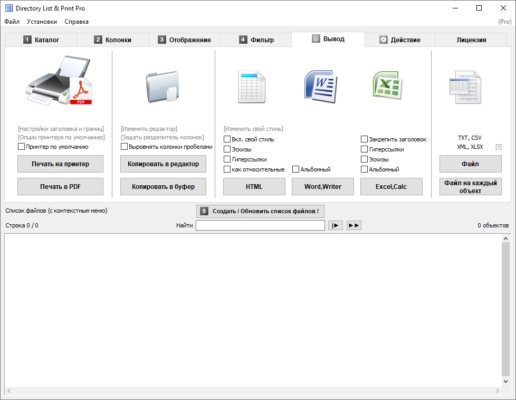The image size is (516, 400).
Task: Click the Microsoft Word icon
Action: 321,86
